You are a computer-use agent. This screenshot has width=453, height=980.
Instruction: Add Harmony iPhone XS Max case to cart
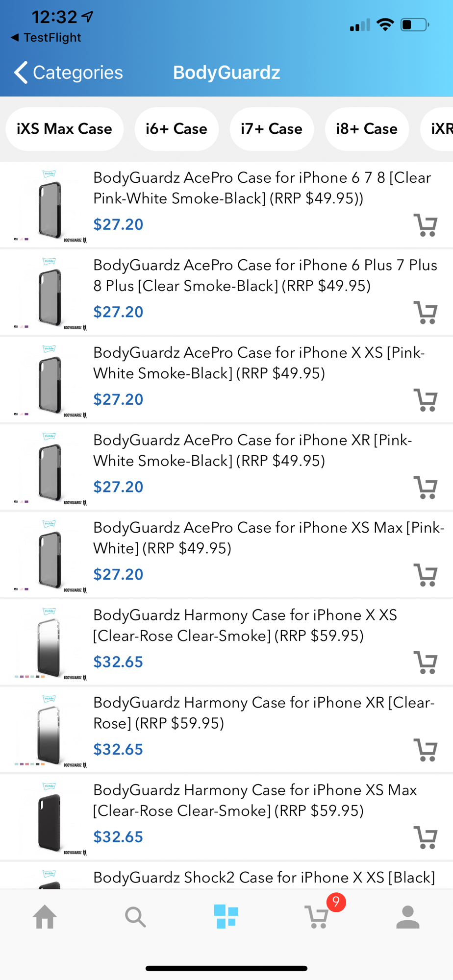425,837
